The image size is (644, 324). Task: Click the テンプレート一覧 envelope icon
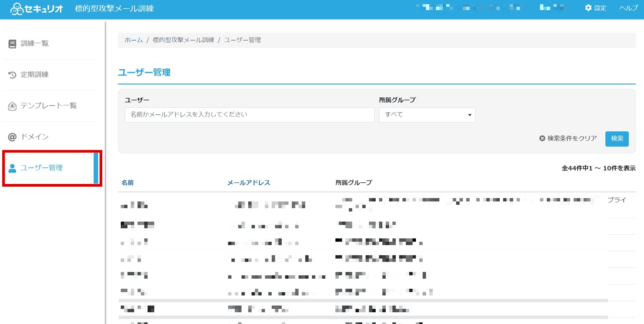[x=12, y=106]
